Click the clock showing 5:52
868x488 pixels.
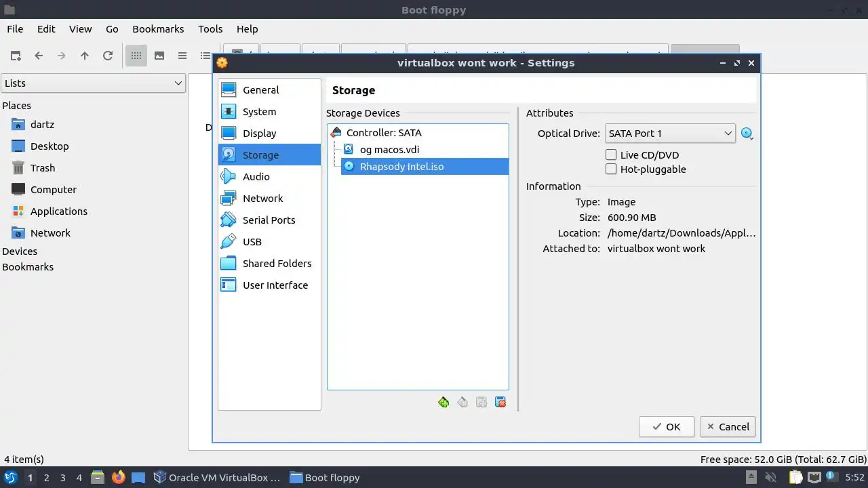coord(855,477)
